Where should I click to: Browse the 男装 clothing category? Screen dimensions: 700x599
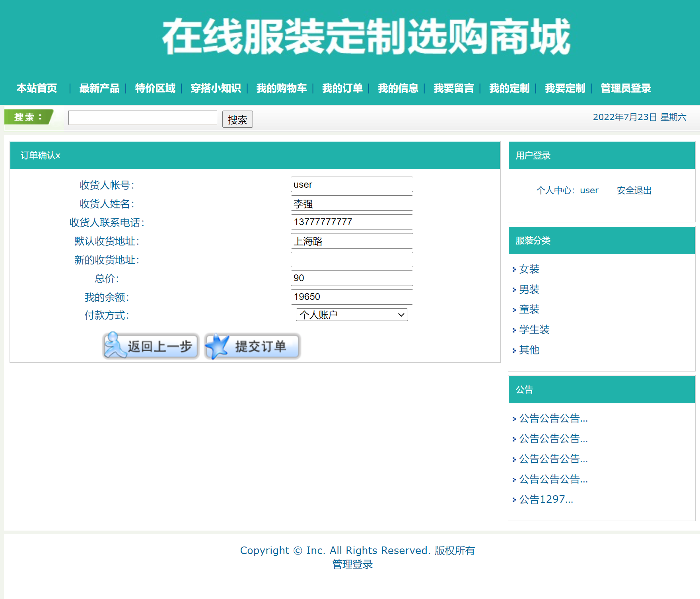529,289
